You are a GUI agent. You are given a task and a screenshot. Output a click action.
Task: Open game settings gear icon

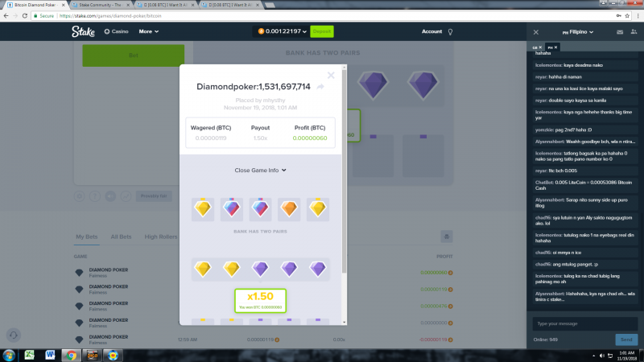pyautogui.click(x=79, y=196)
